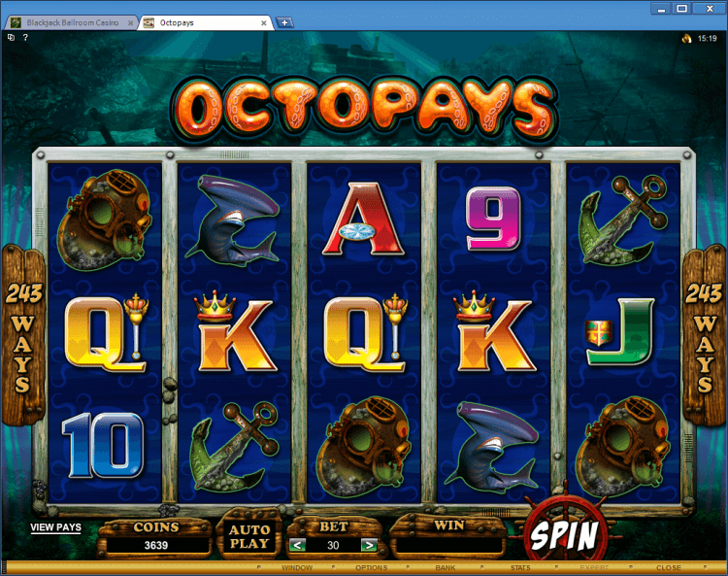Viewport: 728px width, 576px height.
Task: Open the BANK menu in bottom bar
Action: point(446,567)
